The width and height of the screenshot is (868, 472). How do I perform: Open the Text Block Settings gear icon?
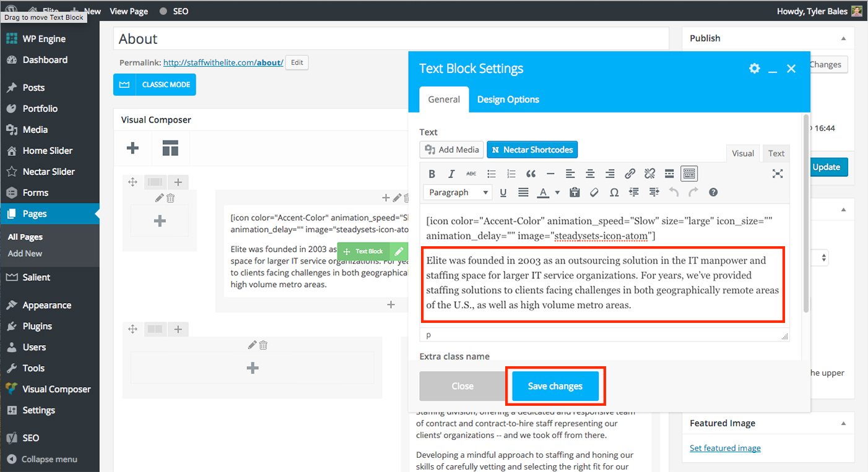click(x=754, y=69)
